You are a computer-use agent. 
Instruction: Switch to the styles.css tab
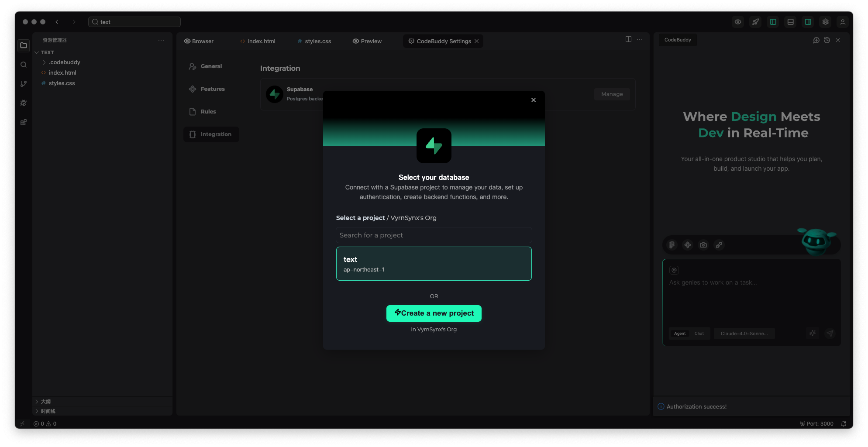(x=314, y=41)
